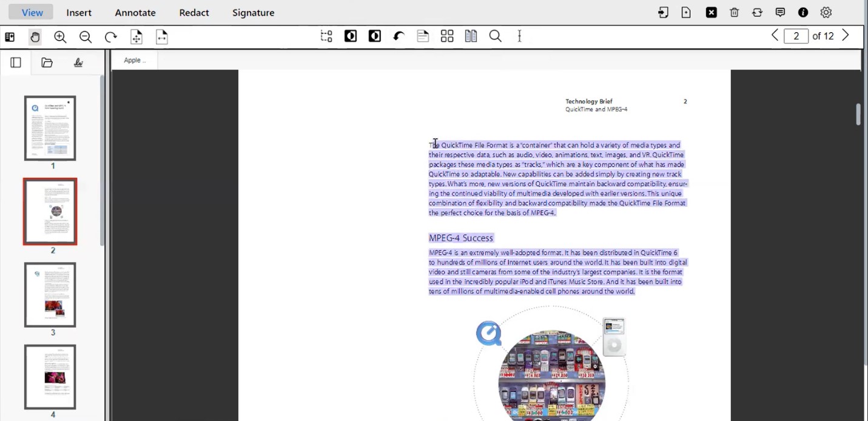Open the sidebar folder tab
This screenshot has width=868, height=421.
(47, 62)
